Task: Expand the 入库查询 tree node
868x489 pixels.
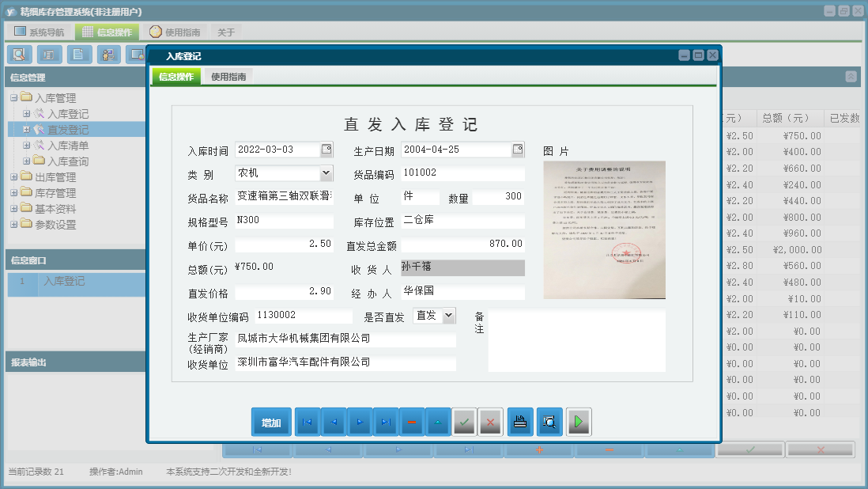Action: click(x=26, y=161)
